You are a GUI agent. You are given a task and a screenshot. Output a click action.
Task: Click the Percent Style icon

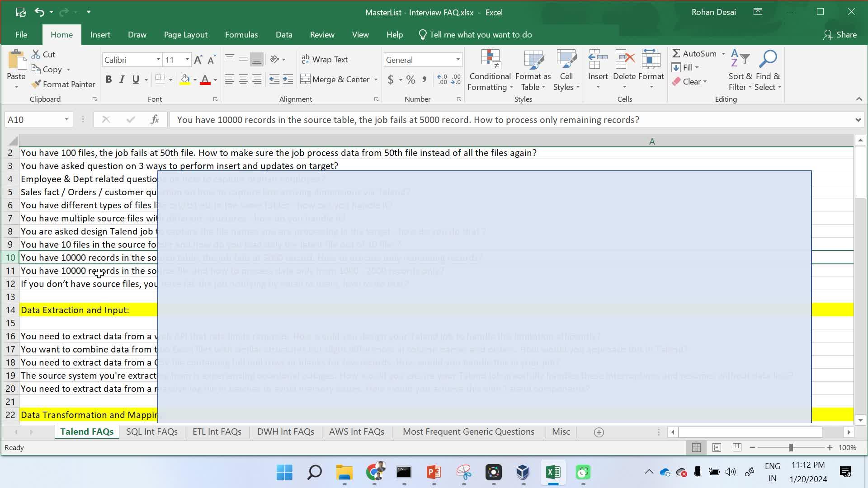[410, 80]
